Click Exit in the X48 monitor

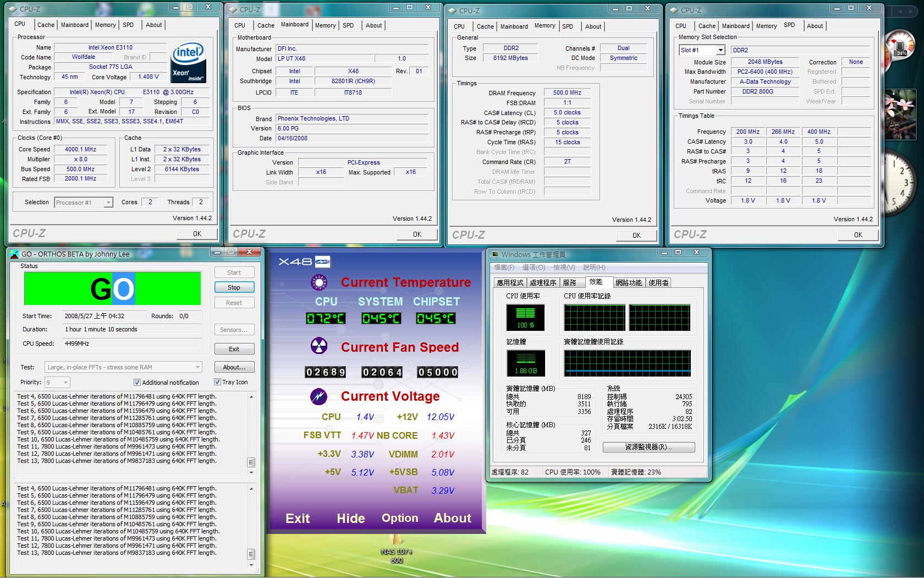[x=298, y=518]
